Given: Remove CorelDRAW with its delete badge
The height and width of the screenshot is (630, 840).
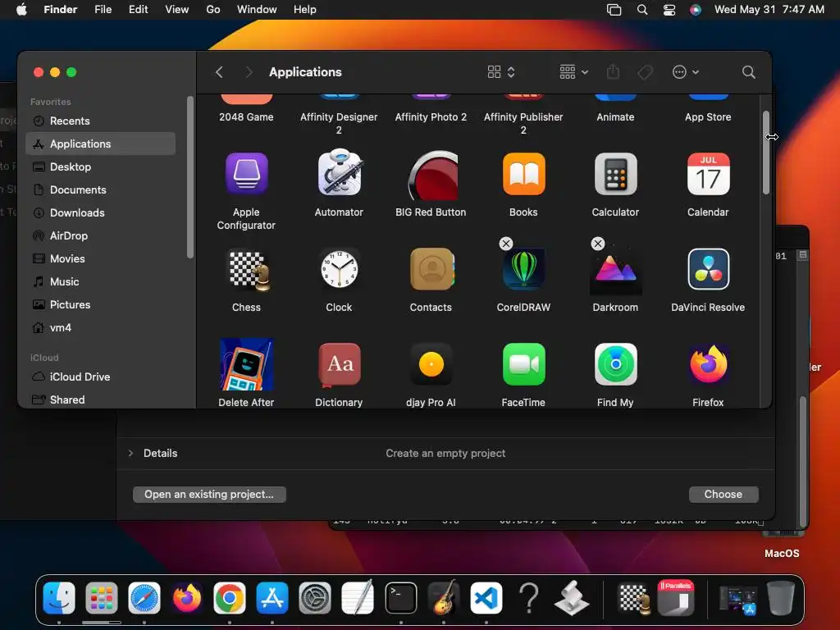Looking at the screenshot, I should (505, 244).
